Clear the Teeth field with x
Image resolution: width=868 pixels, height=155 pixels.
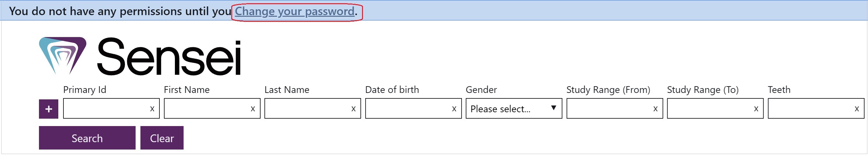point(857,109)
